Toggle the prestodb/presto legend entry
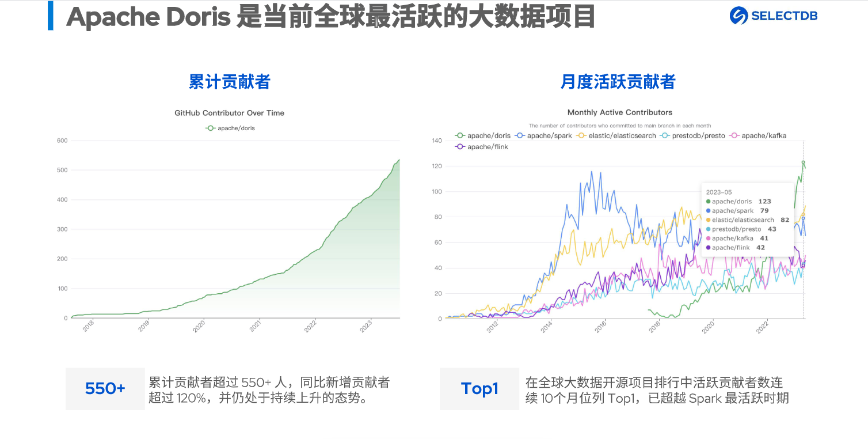The width and height of the screenshot is (868, 439). (x=693, y=135)
